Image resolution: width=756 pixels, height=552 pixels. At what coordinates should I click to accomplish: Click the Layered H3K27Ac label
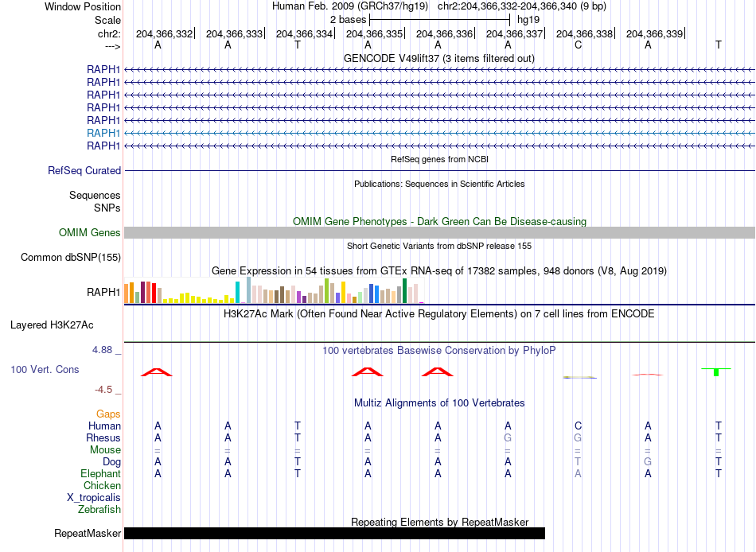pyautogui.click(x=52, y=325)
